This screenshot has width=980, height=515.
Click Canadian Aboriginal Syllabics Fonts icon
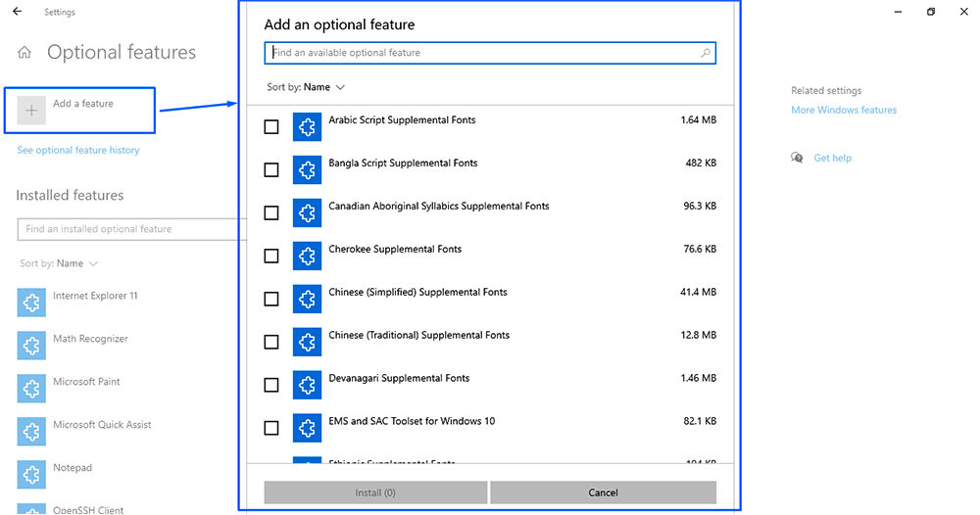click(x=307, y=212)
